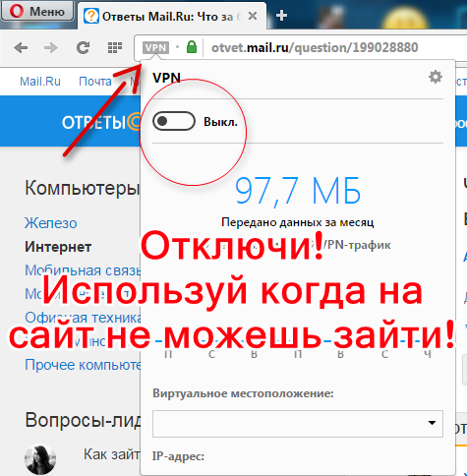Click the Ответы logo in header
Image resolution: width=467 pixels, height=476 pixels.
100,122
